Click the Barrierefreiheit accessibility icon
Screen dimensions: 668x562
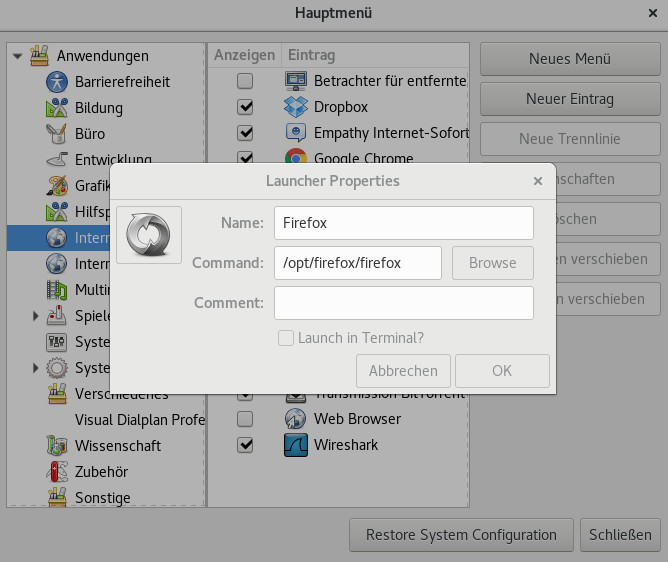pyautogui.click(x=57, y=82)
